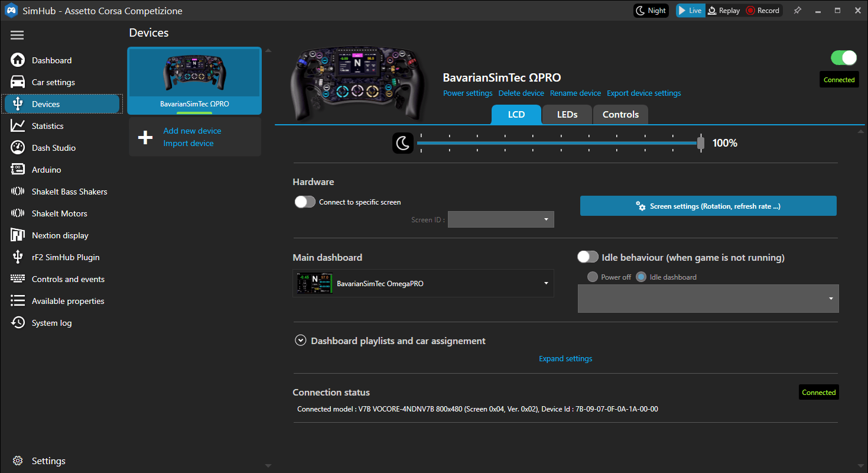This screenshot has height=473, width=868.
Task: Select the Power off radio button
Action: pyautogui.click(x=592, y=277)
